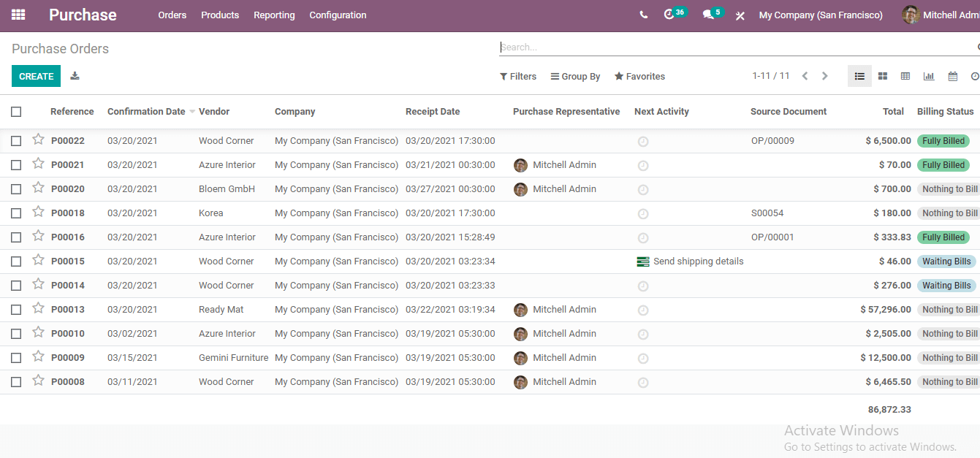
Task: Open the Configuration menu
Action: click(x=338, y=15)
